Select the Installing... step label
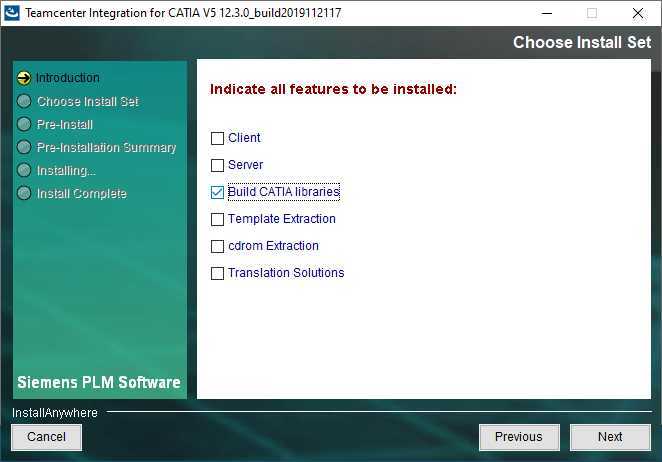The height and width of the screenshot is (462, 662). (66, 171)
